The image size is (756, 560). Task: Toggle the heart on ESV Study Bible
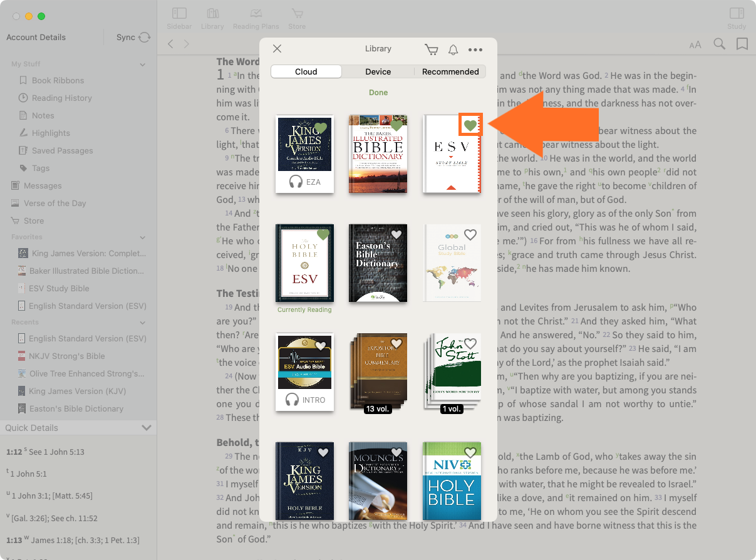[470, 126]
